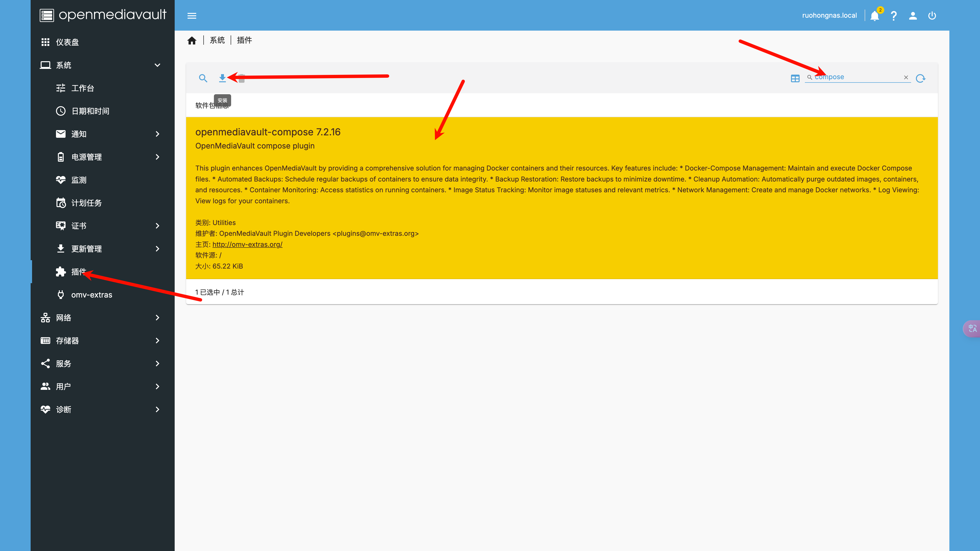The width and height of the screenshot is (980, 551).
Task: Expand the 通知 submenu
Action: [x=102, y=134]
